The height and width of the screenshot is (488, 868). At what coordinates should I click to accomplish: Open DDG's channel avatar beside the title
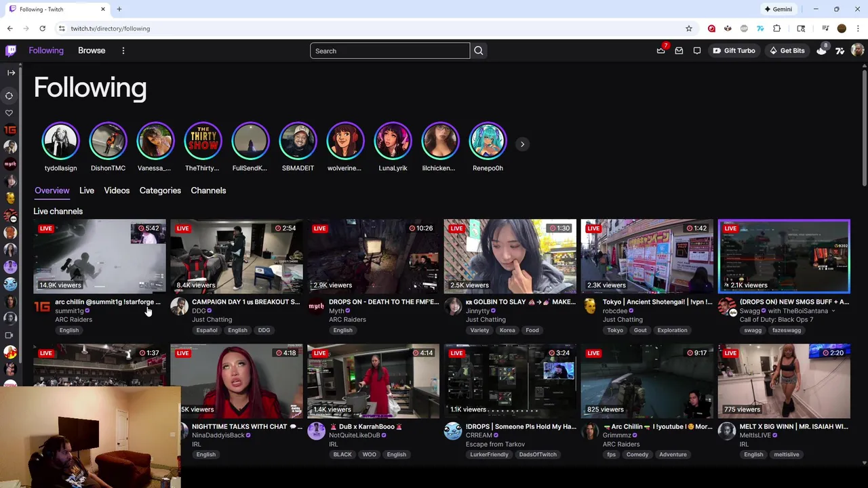click(179, 306)
